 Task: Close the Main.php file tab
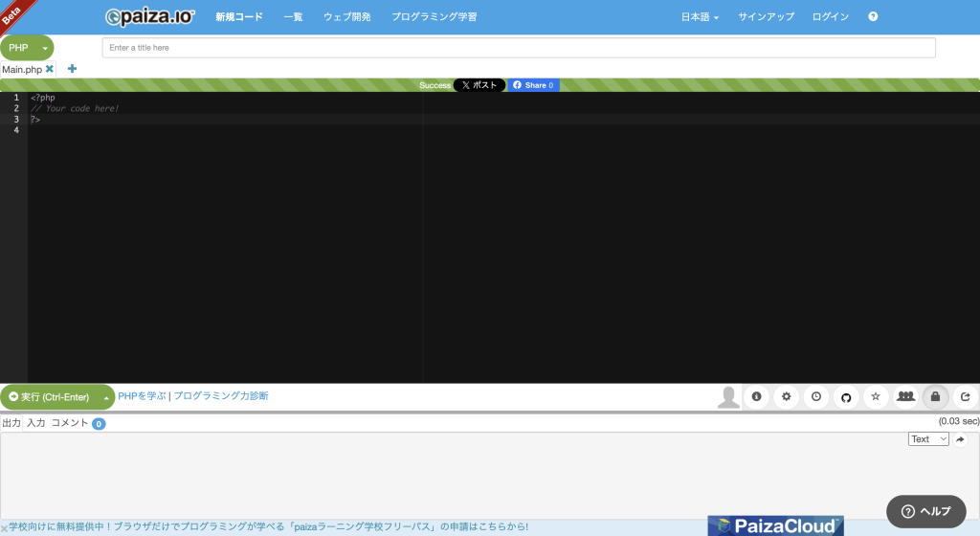coord(50,69)
